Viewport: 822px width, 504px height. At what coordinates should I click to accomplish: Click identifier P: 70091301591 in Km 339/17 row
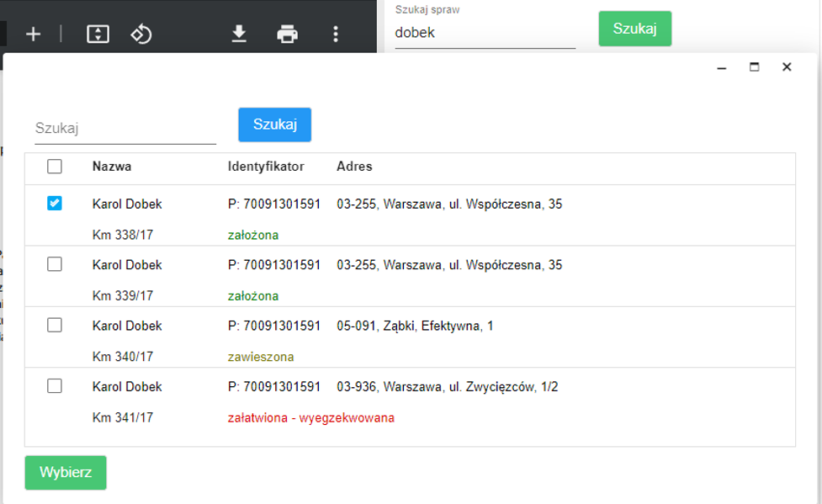point(274,265)
